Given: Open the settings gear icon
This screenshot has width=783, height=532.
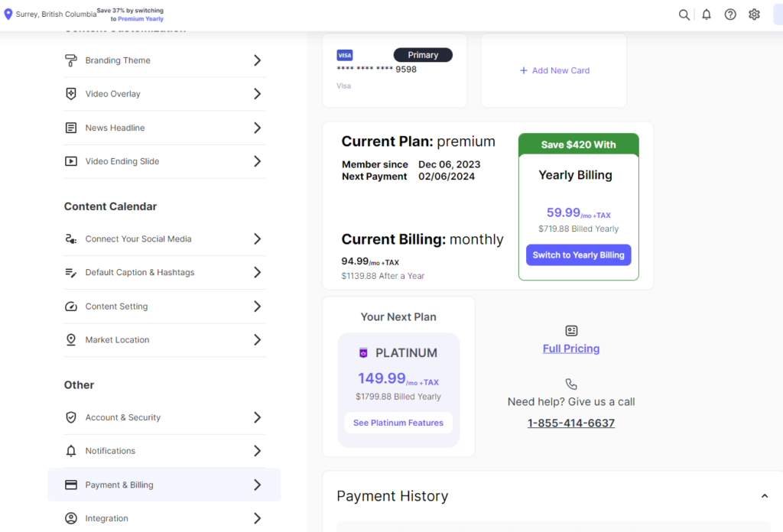Looking at the screenshot, I should click(x=754, y=15).
